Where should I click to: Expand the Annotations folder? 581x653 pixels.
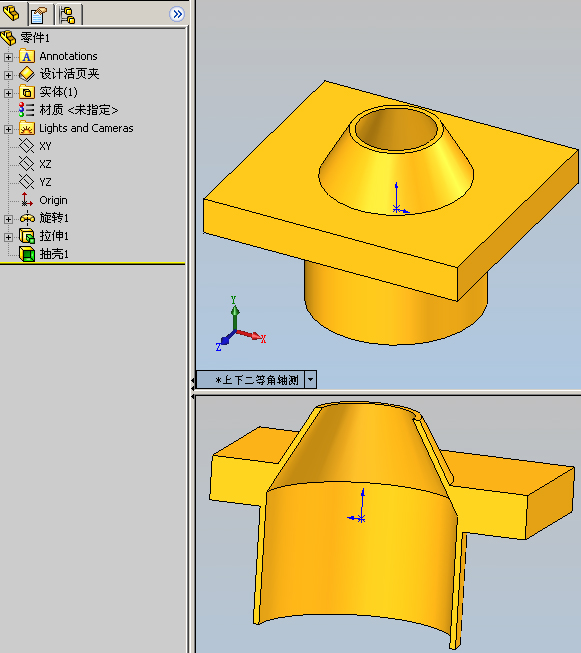(8, 57)
